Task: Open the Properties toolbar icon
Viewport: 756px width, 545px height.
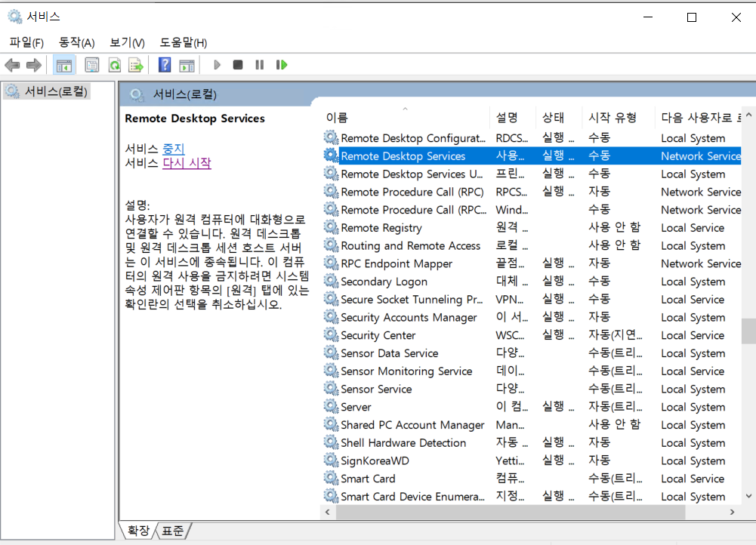Action: tap(91, 65)
